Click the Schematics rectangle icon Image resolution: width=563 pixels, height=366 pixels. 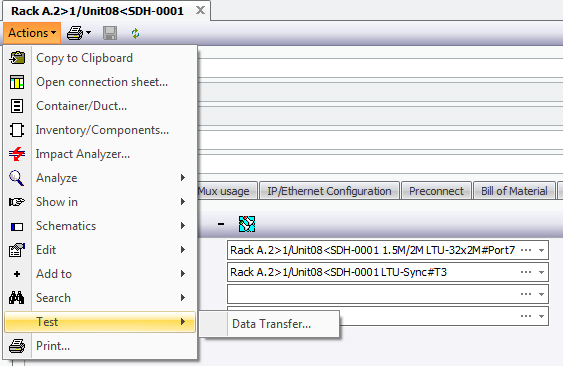17,227
